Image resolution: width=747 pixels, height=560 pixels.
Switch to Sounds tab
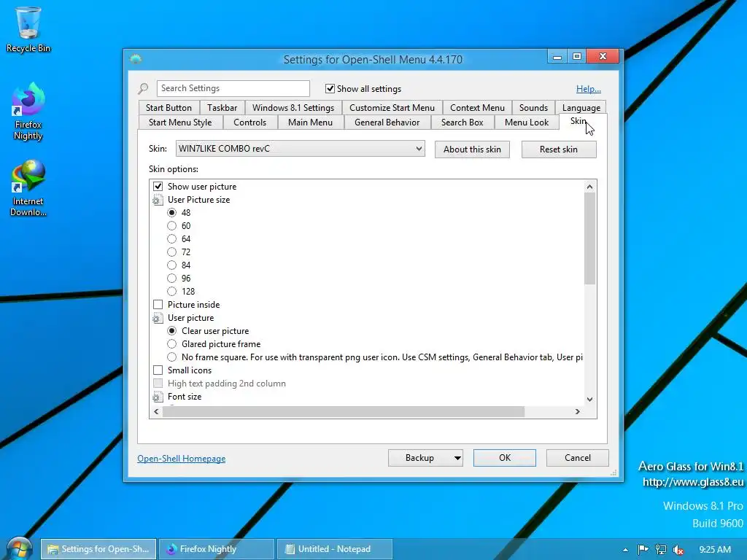[x=533, y=108]
